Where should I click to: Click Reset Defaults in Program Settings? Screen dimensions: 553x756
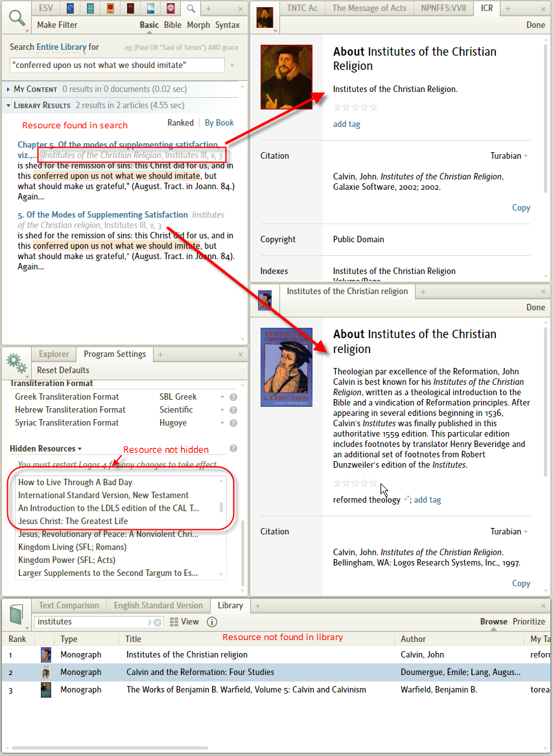(x=64, y=371)
